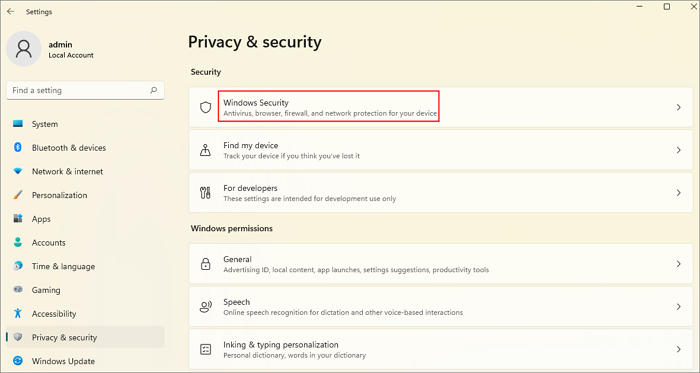The width and height of the screenshot is (700, 373).
Task: Click the Apps icon in sidebar
Action: pos(18,219)
